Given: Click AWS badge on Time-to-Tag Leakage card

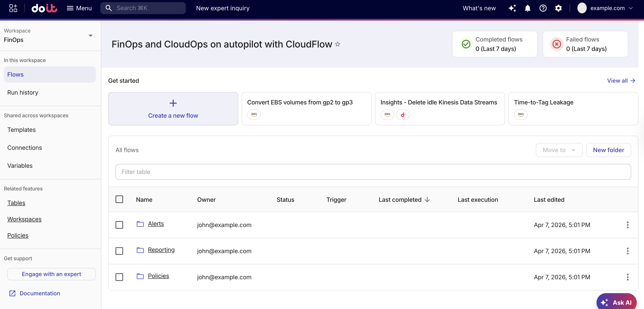Looking at the screenshot, I should click(521, 115).
